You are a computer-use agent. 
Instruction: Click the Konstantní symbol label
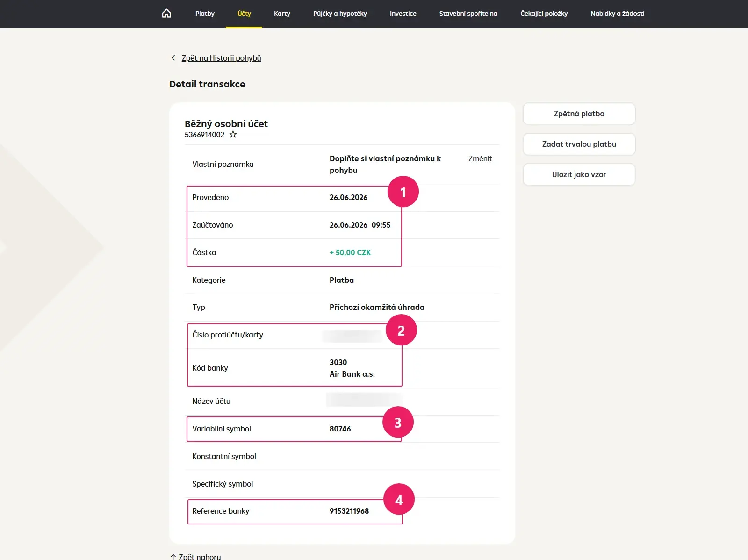click(224, 456)
